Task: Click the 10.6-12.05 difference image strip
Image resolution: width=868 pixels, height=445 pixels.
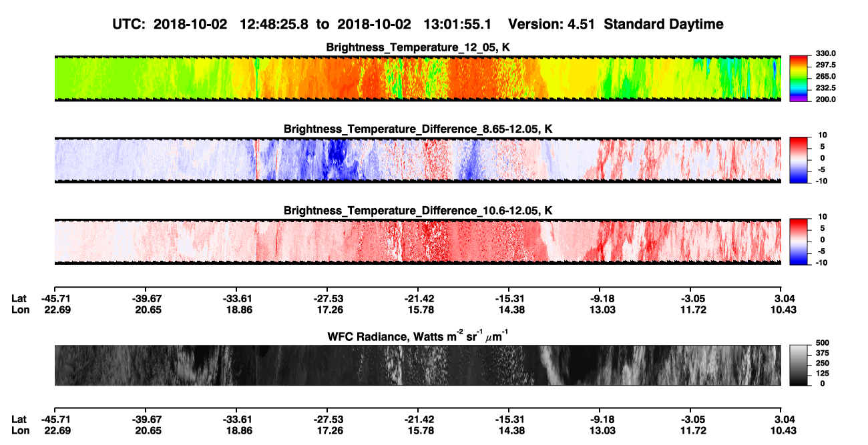Action: 418,242
